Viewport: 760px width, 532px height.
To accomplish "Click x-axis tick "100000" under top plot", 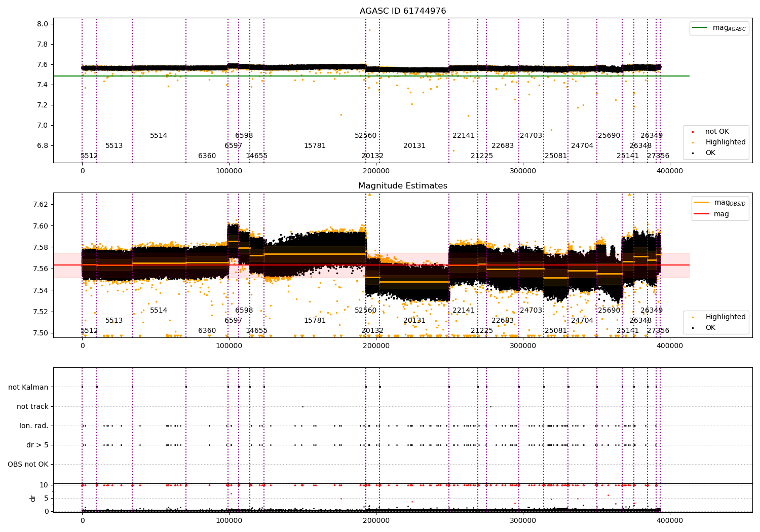I will pos(229,171).
